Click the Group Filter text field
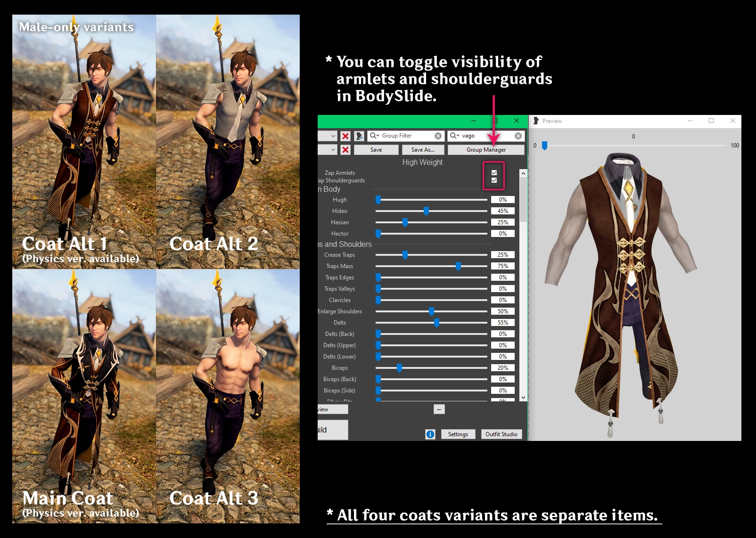This screenshot has height=538, width=756. [406, 136]
